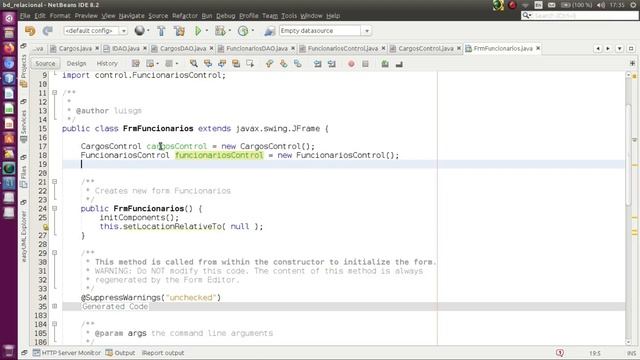Open HTTP Server Monitor panel

click(x=67, y=353)
